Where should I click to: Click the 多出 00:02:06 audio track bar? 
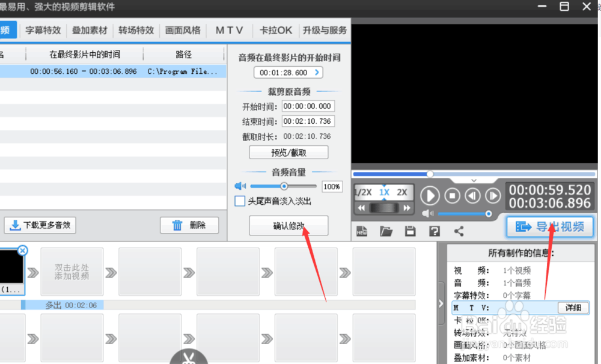coord(62,305)
